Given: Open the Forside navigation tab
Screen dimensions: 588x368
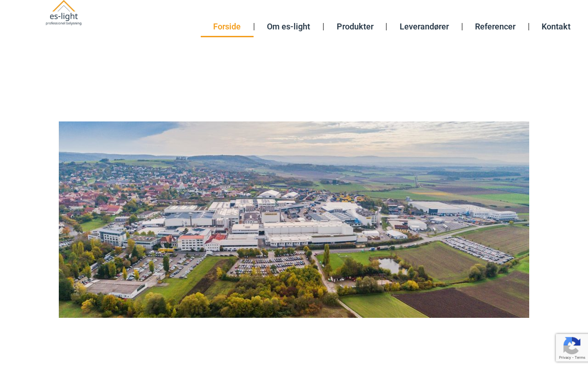Looking at the screenshot, I should point(227,27).
